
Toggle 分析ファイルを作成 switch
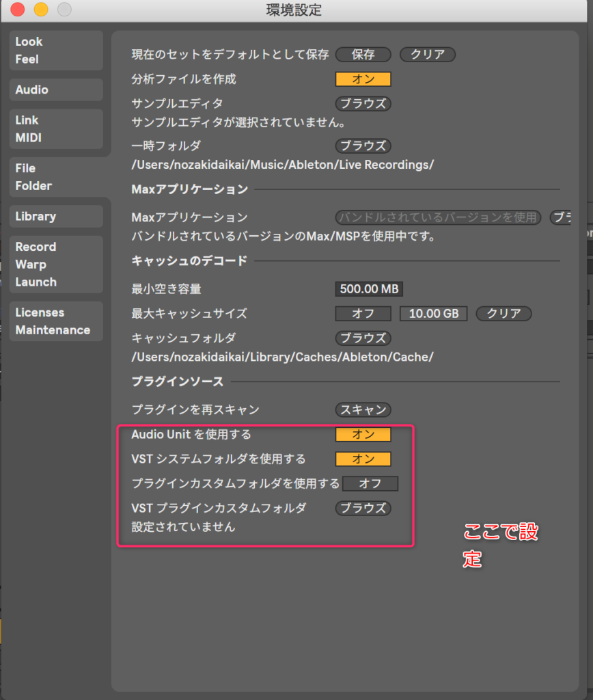363,79
